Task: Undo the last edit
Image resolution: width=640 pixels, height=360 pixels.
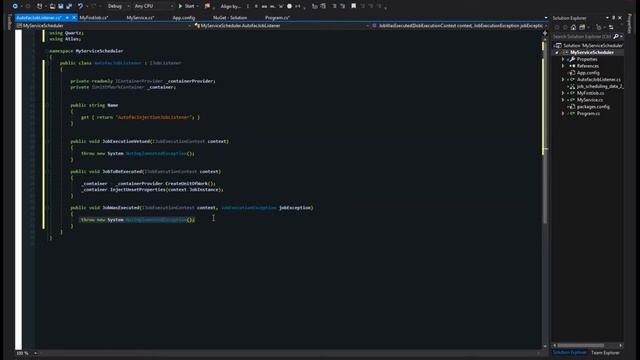Action: click(80, 6)
